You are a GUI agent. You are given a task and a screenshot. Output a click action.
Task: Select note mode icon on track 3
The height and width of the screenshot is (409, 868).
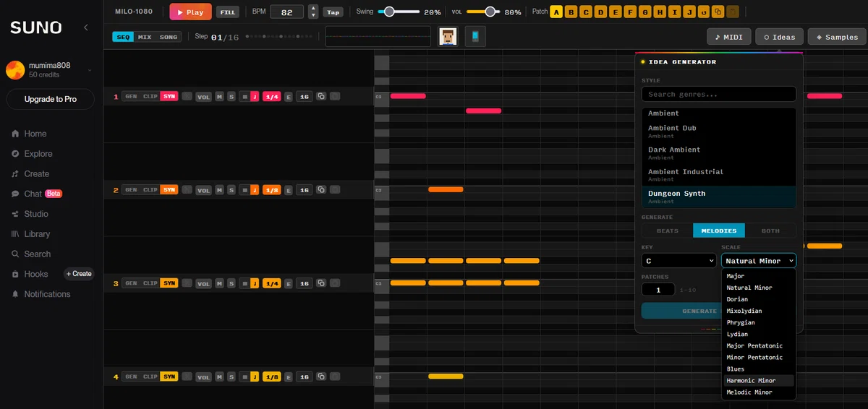[x=254, y=283]
